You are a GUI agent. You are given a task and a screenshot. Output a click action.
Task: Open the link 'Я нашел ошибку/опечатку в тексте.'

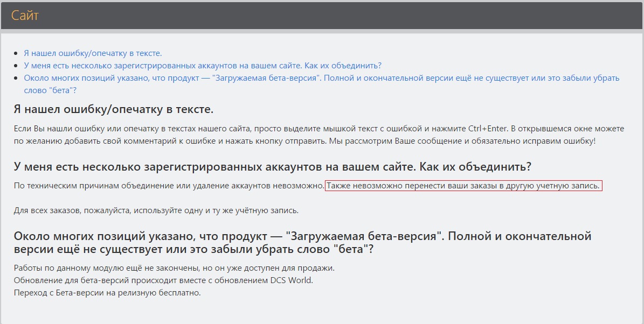pos(93,53)
